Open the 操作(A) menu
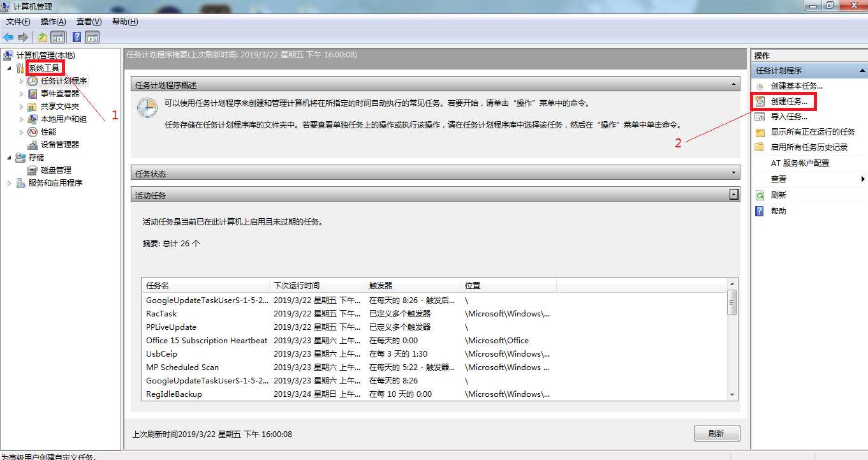Screen dimensions: 868x460 pos(54,22)
